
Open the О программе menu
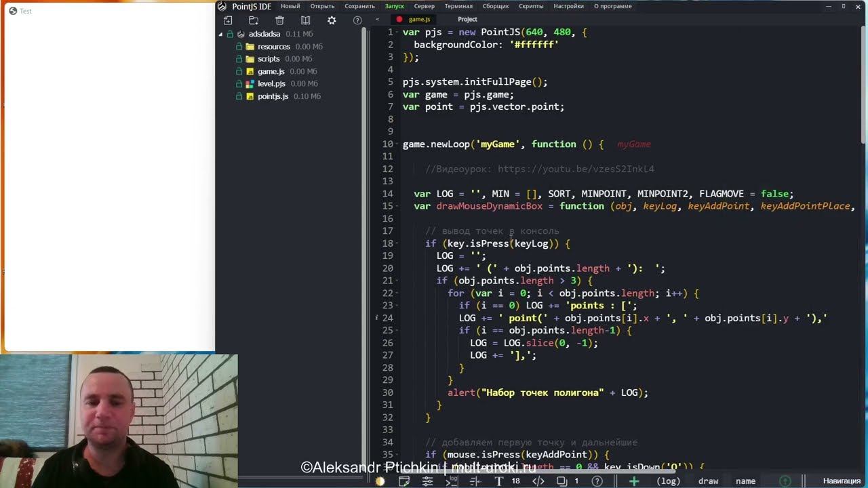613,6
